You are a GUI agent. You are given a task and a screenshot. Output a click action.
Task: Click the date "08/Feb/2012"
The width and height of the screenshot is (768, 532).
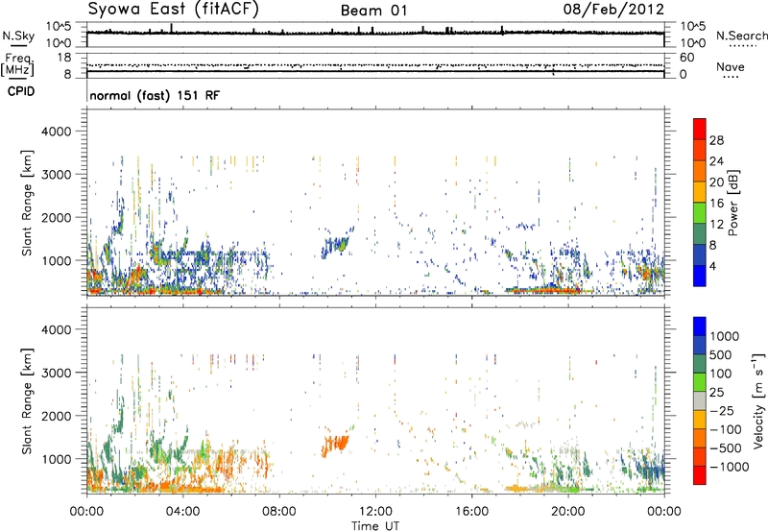click(613, 10)
